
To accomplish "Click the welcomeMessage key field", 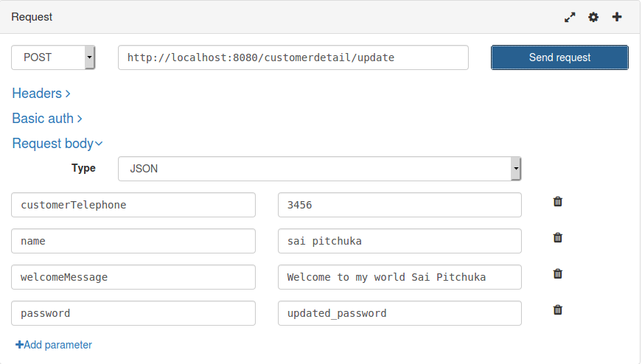I will tap(133, 277).
